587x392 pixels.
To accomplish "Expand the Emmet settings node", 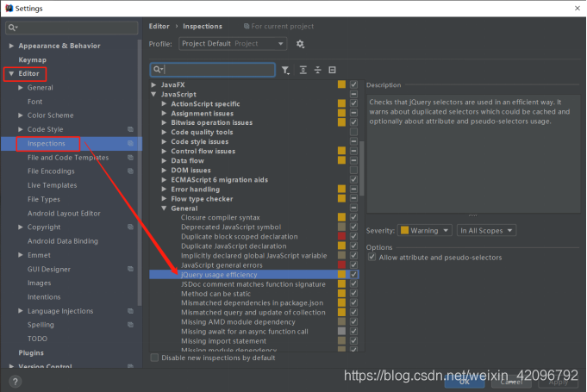I will pyautogui.click(x=21, y=255).
